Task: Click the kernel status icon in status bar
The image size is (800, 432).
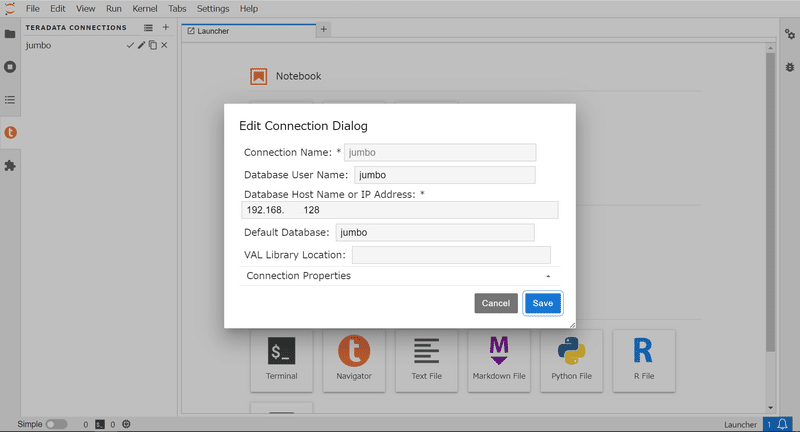Action: (127, 424)
